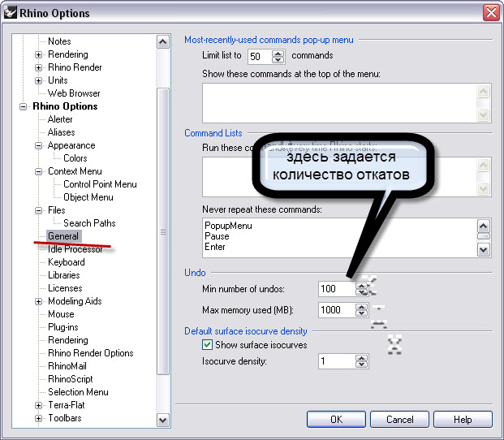Open the RhinoScript options page
504x440 pixels.
coord(71,379)
